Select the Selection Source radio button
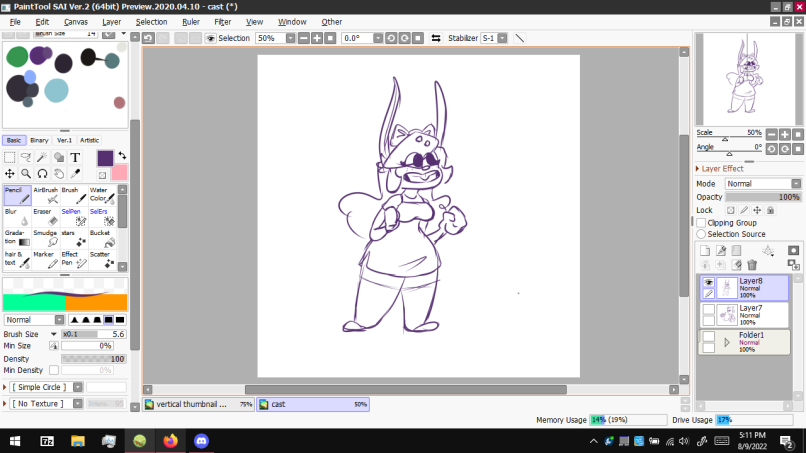Viewport: 806px width, 453px height. coord(701,234)
